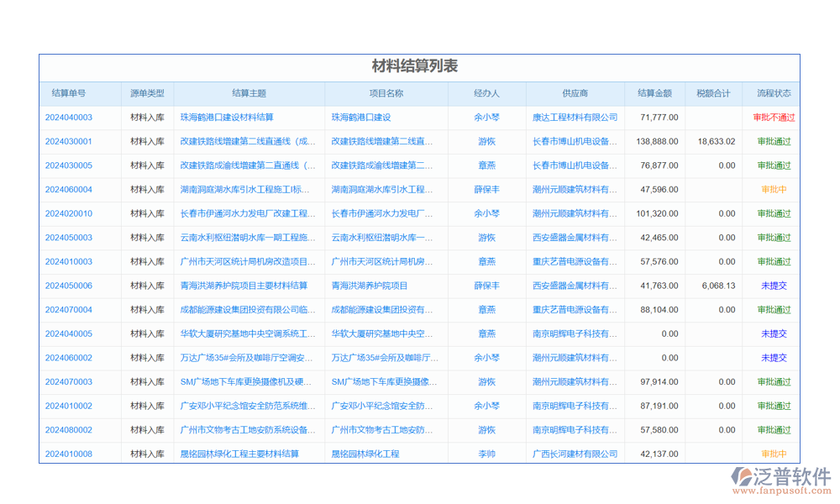840x504 pixels.
Task: Click the 流程状态 column header
Action: pos(773,93)
